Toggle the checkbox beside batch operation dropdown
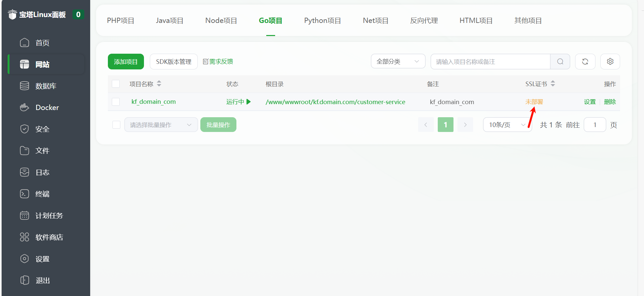The width and height of the screenshot is (644, 296). (x=116, y=125)
